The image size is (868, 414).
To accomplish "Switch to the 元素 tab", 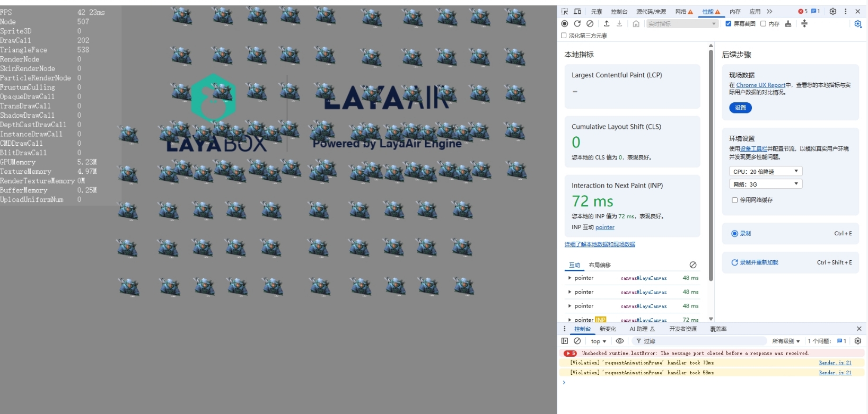I will (597, 11).
